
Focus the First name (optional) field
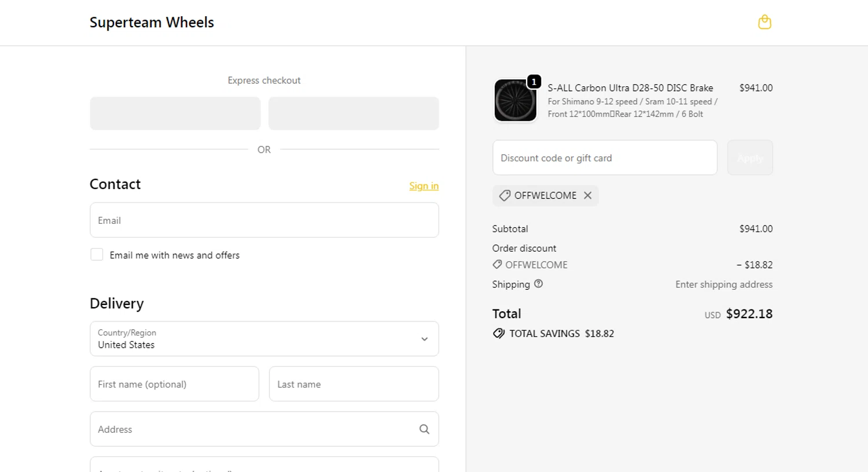point(175,384)
